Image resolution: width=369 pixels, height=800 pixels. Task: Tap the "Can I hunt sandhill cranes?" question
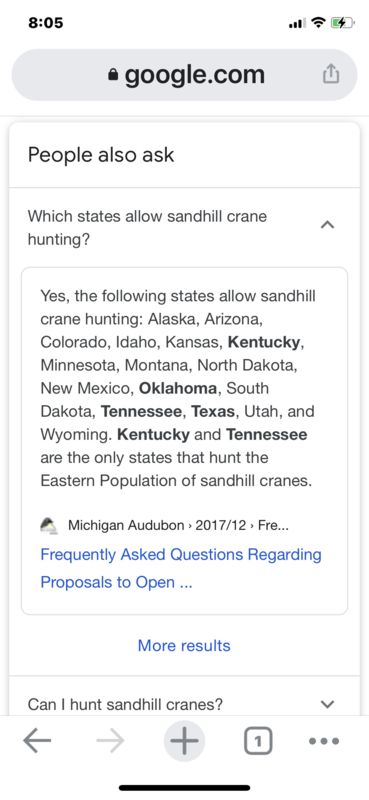(126, 705)
